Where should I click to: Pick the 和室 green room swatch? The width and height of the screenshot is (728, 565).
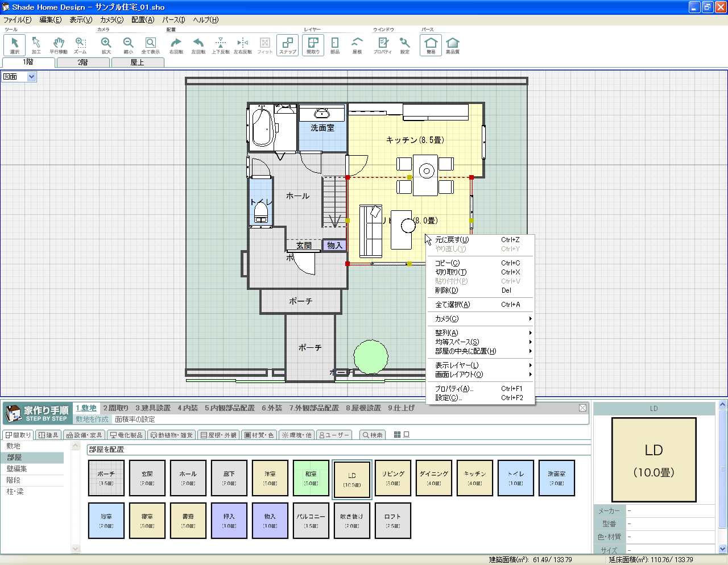tap(311, 478)
